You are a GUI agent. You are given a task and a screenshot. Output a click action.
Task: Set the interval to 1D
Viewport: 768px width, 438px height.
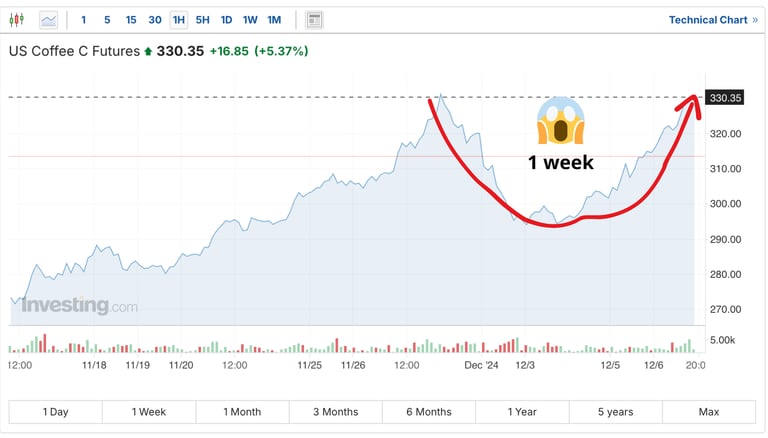227,19
